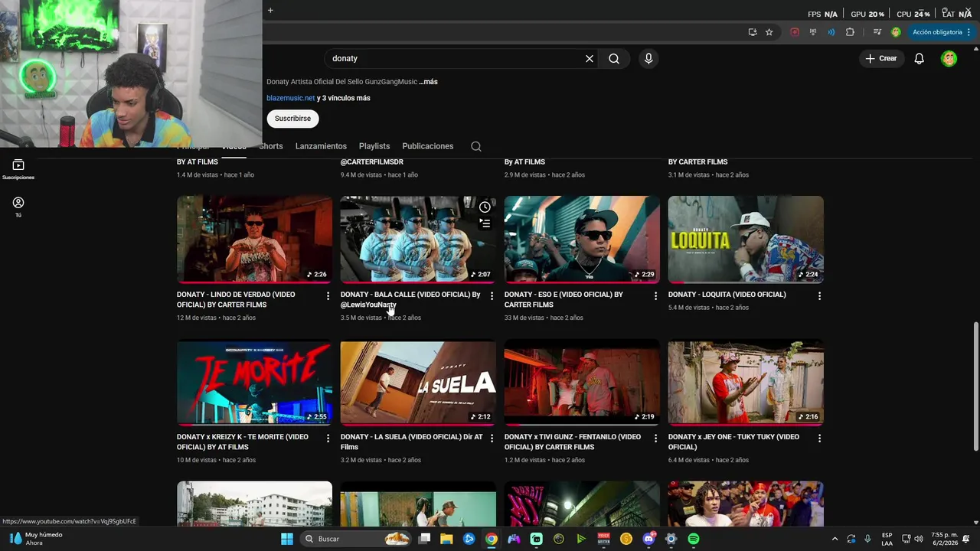Open the Chrome profile avatar in toolbar
Viewport: 980px width, 551px height.
pyautogui.click(x=896, y=32)
